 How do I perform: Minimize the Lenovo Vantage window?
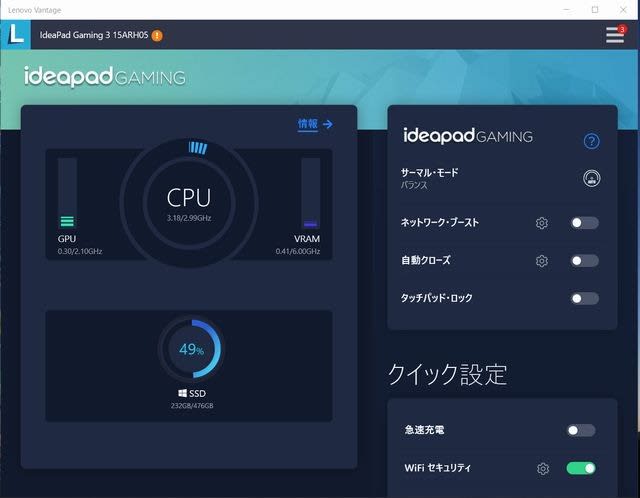567,10
